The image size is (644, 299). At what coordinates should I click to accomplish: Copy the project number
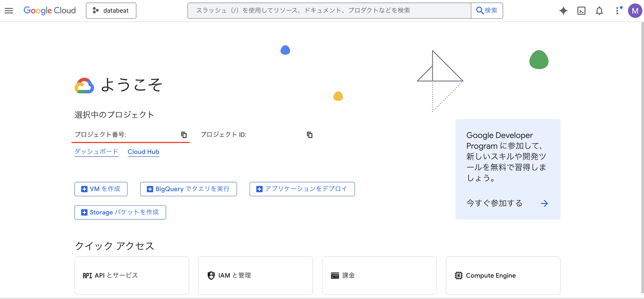[184, 135]
